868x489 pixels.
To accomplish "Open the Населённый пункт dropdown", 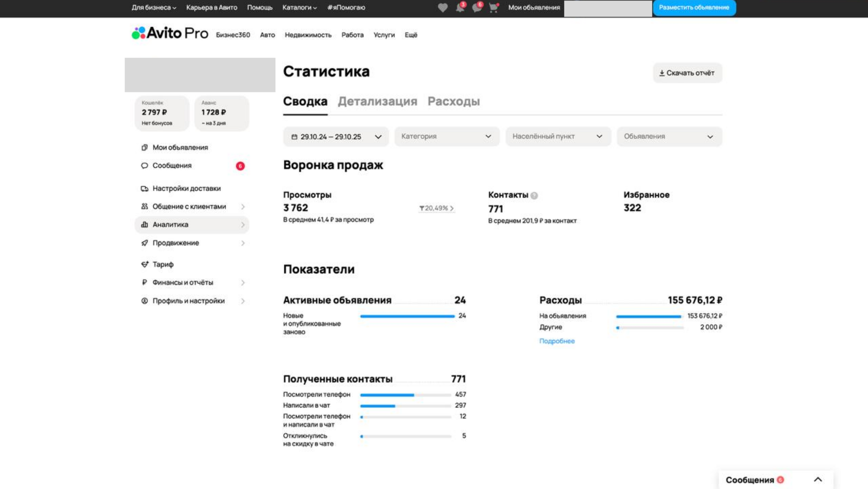I will point(558,136).
